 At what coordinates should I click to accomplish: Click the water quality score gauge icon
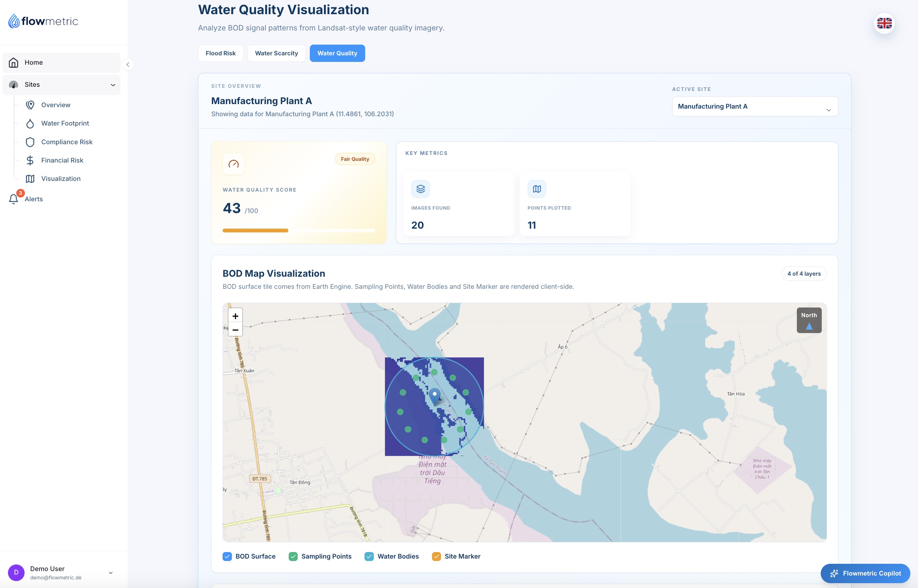point(233,164)
